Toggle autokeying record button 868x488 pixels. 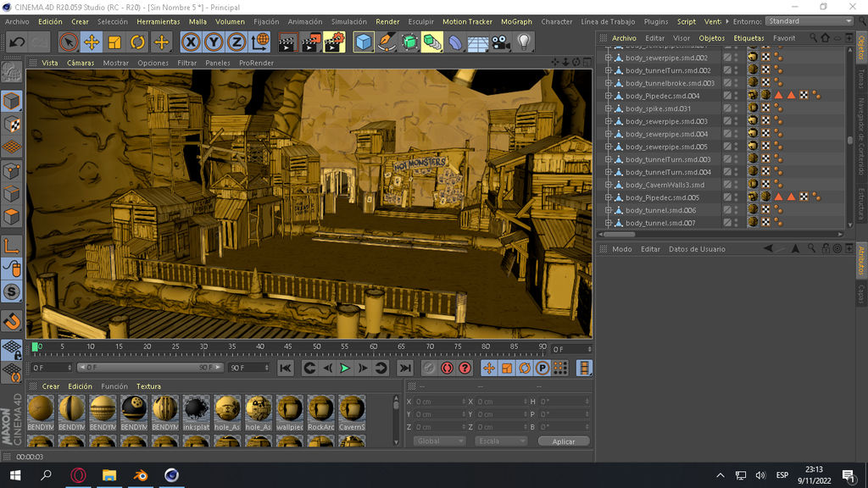448,368
